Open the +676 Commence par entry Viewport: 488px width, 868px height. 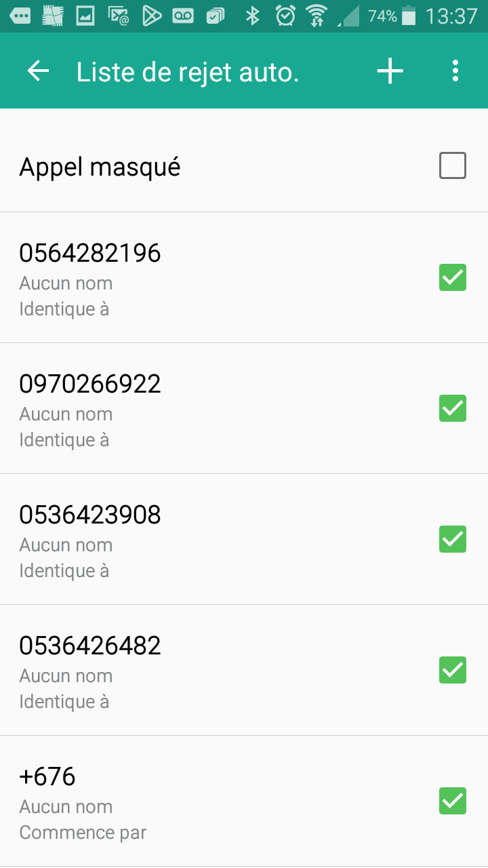click(x=244, y=801)
